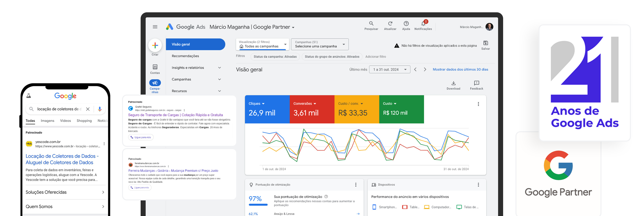This screenshot has height=216, width=644.
Task: Switch to the Shopping tab on phone
Action: coord(84,121)
